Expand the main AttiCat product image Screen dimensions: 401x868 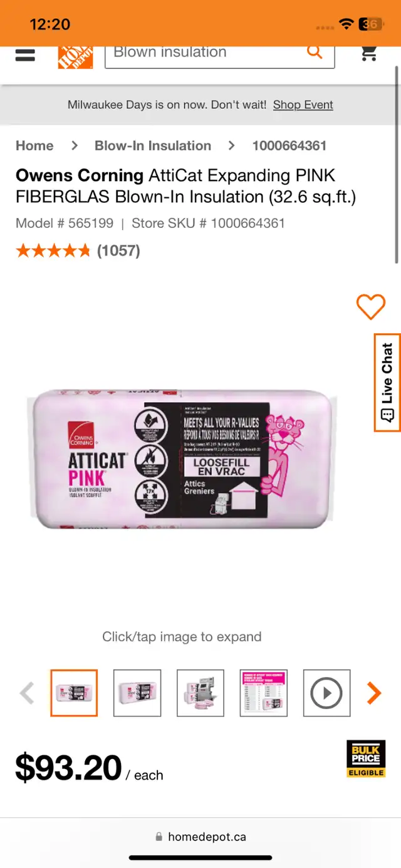[183, 459]
